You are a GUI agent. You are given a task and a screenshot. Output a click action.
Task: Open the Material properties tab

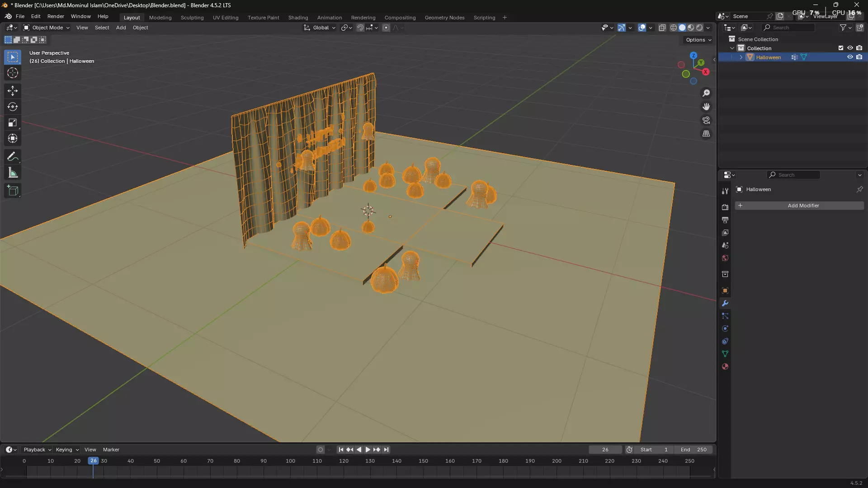click(x=725, y=366)
